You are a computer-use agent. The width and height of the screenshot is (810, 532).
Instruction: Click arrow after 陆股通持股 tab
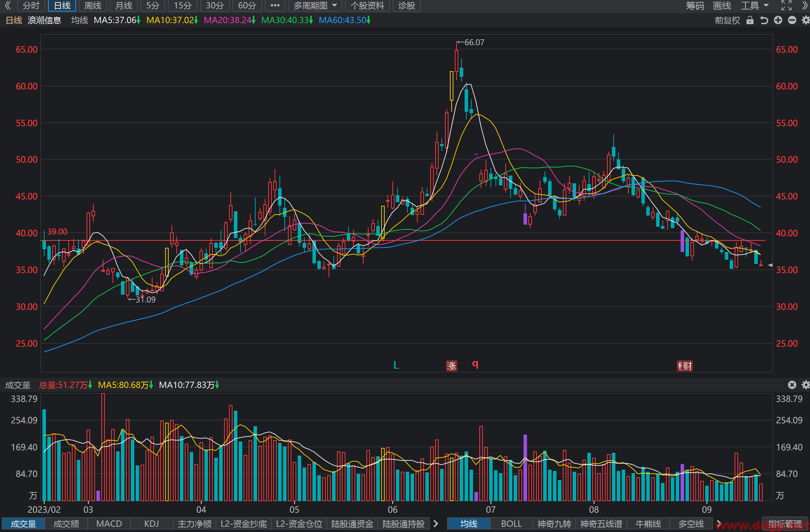pyautogui.click(x=436, y=524)
